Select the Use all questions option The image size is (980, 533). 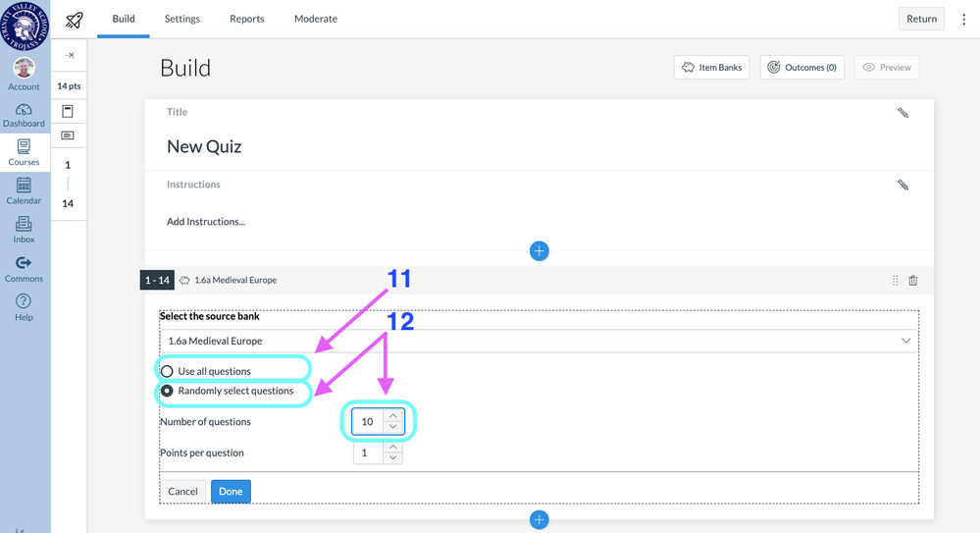click(167, 372)
